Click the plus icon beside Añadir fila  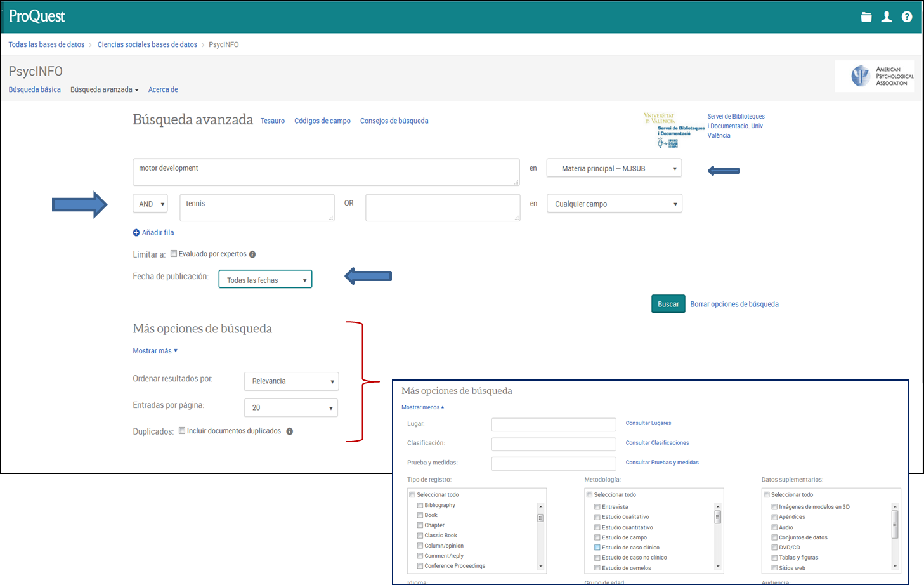136,233
